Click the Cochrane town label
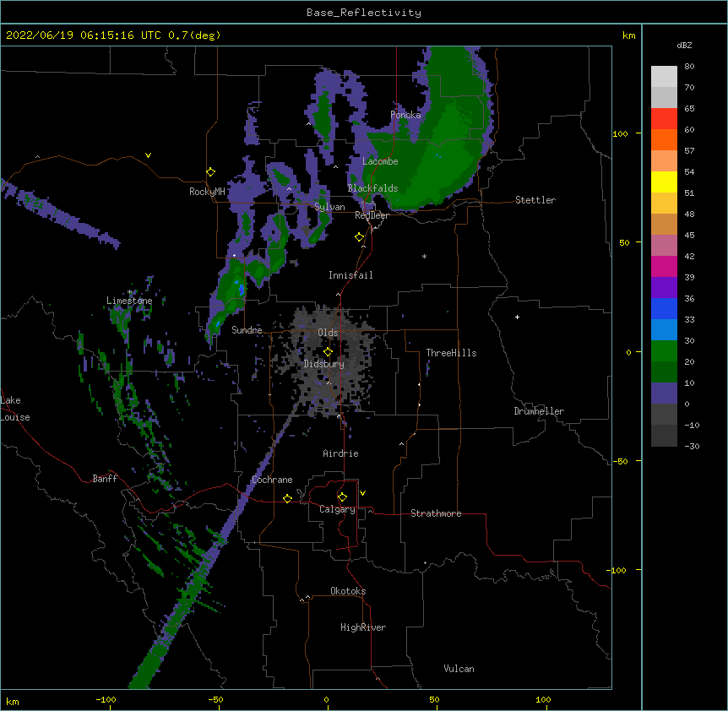 point(272,480)
